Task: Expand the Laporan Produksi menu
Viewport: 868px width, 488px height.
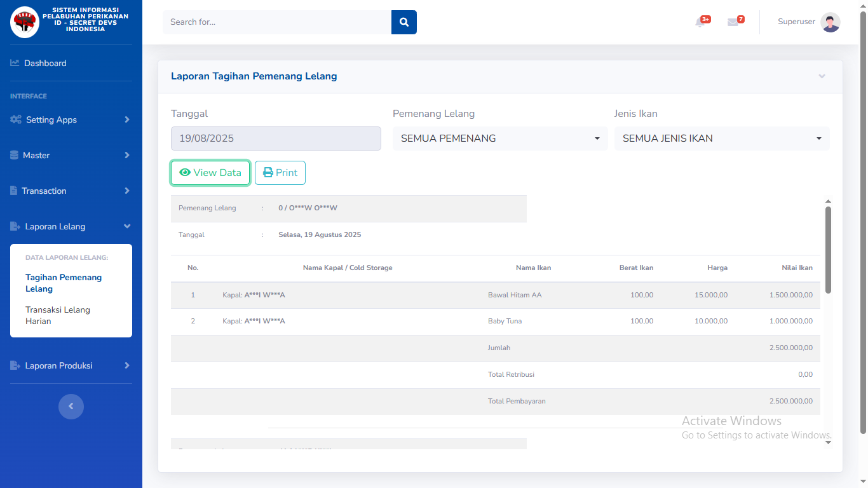Action: [x=71, y=365]
